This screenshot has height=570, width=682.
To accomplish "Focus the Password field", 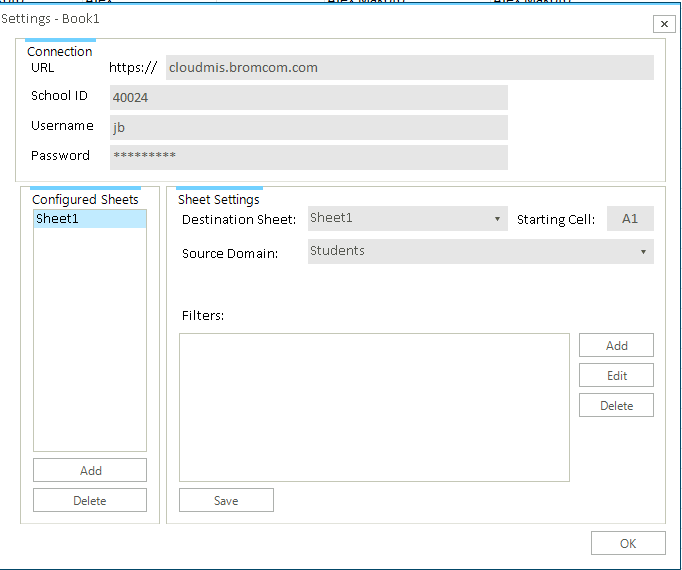I will pyautogui.click(x=308, y=157).
